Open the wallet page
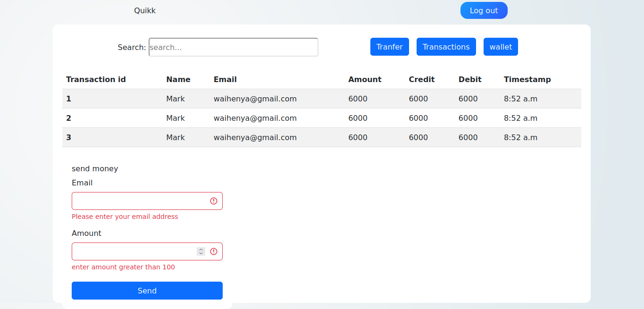The width and height of the screenshot is (644, 309). click(x=501, y=47)
